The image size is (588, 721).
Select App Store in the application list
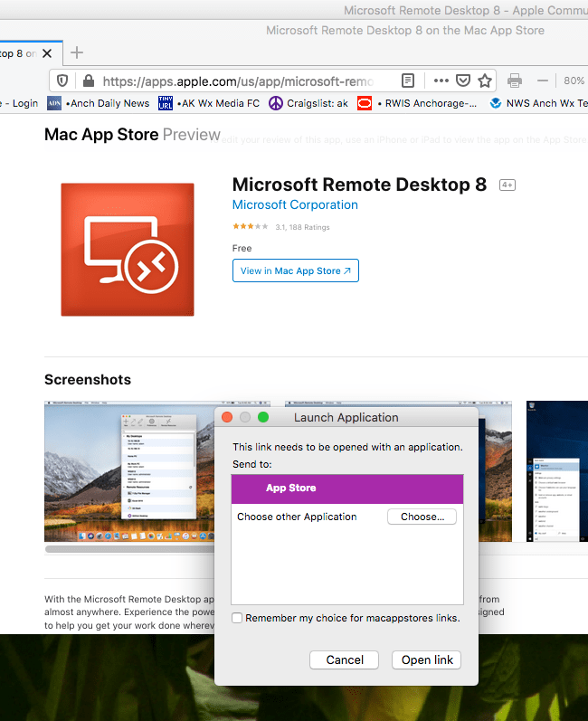coord(347,489)
